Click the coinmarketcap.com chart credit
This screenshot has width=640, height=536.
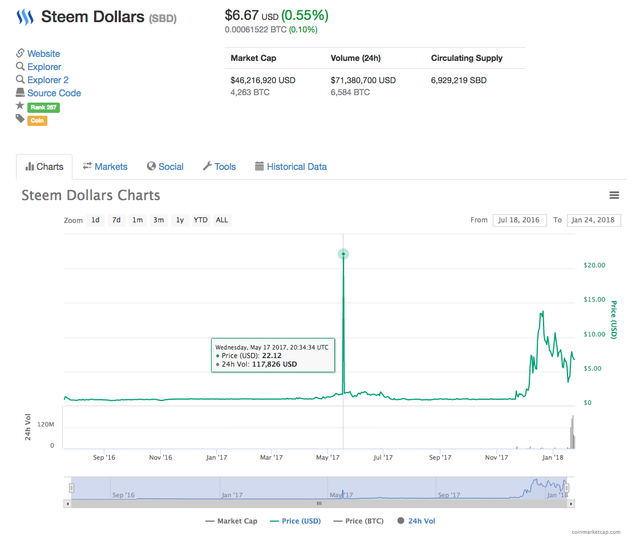596,532
